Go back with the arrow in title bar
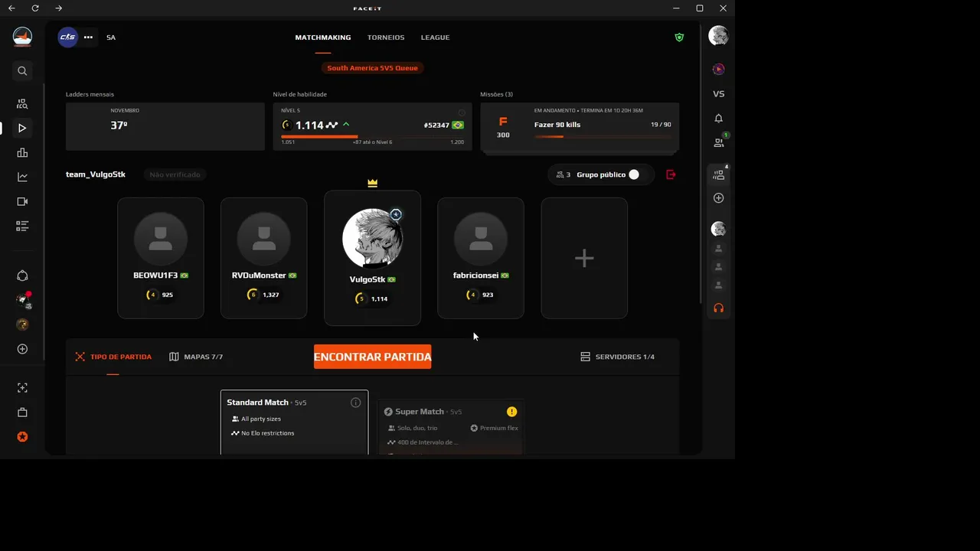The image size is (980, 551). click(x=11, y=8)
